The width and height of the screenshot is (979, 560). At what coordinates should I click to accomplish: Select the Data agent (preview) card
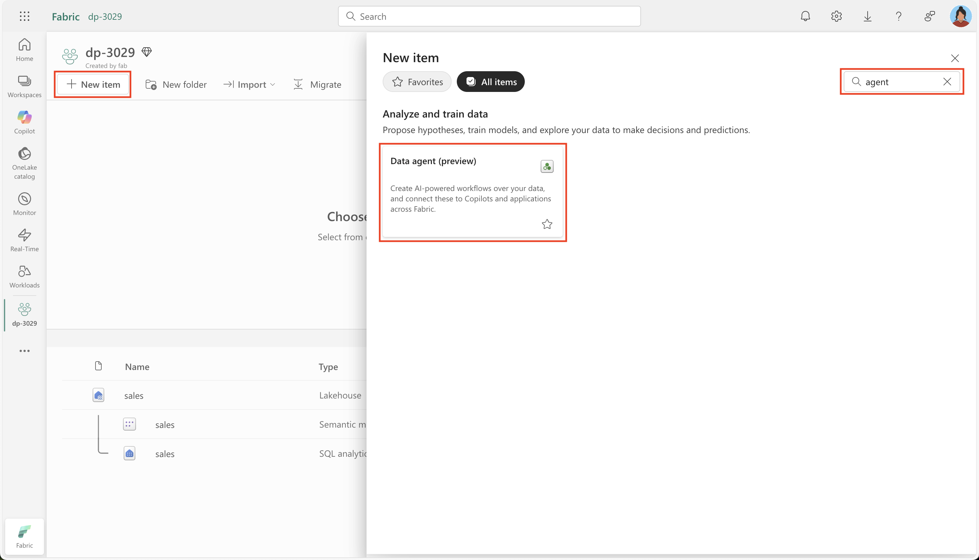pos(472,192)
